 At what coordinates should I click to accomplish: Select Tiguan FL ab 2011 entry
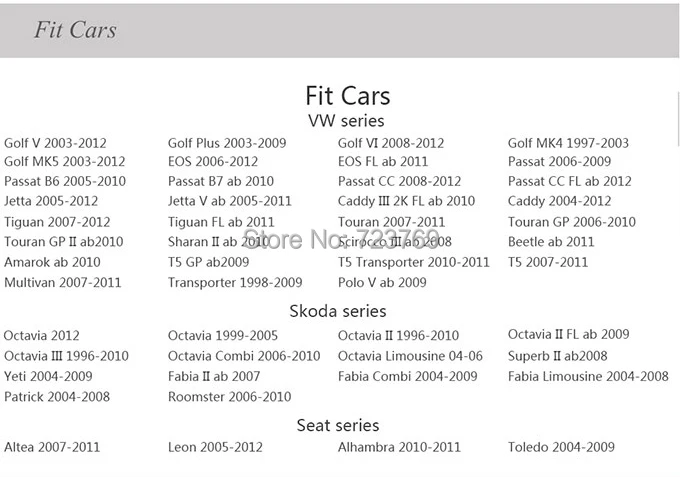point(221,222)
